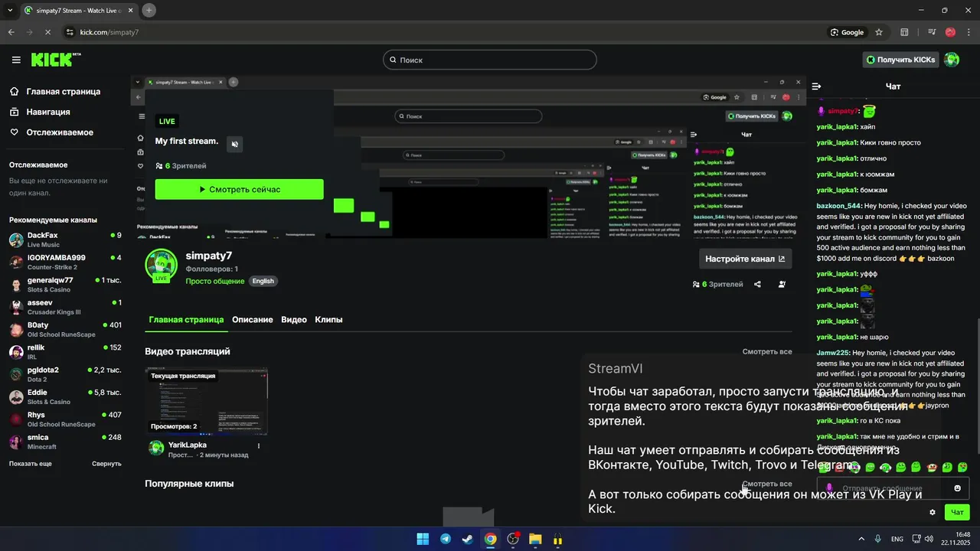Open chat settings gear icon

(932, 512)
